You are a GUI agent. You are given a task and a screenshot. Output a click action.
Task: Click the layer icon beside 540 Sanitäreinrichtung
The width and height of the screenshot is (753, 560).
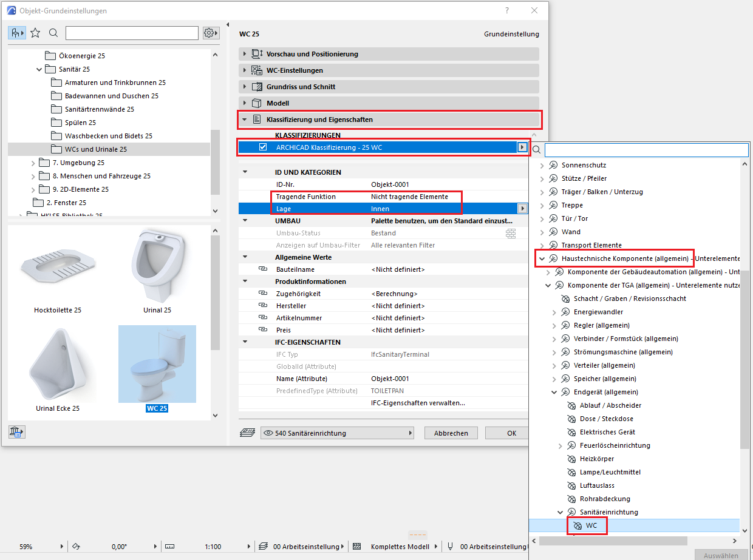(248, 433)
